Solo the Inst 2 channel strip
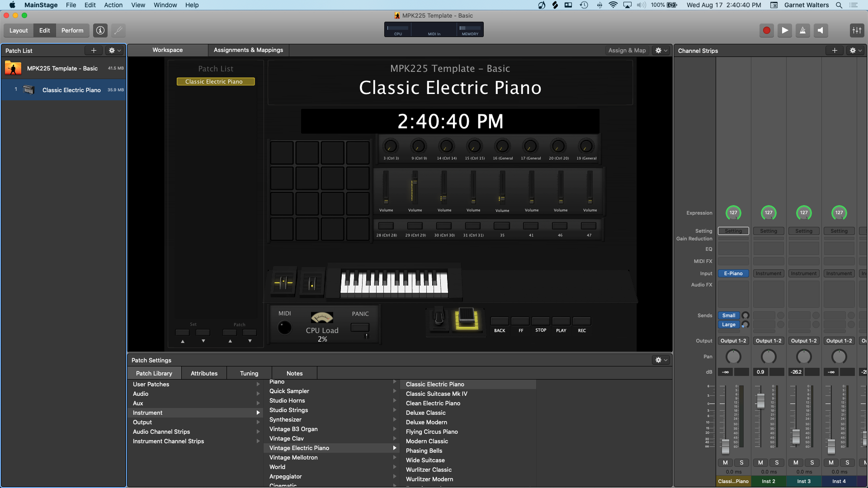This screenshot has height=488, width=868. click(777, 462)
